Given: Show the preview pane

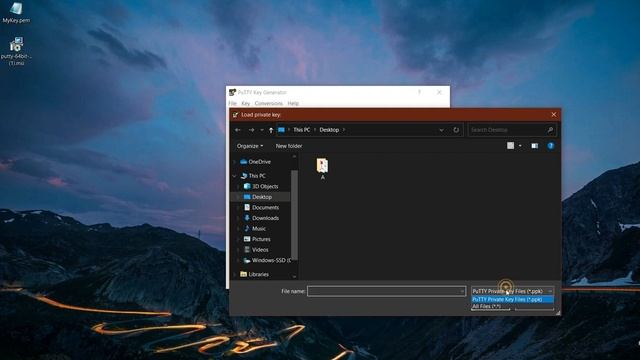Looking at the screenshot, I should tap(534, 146).
